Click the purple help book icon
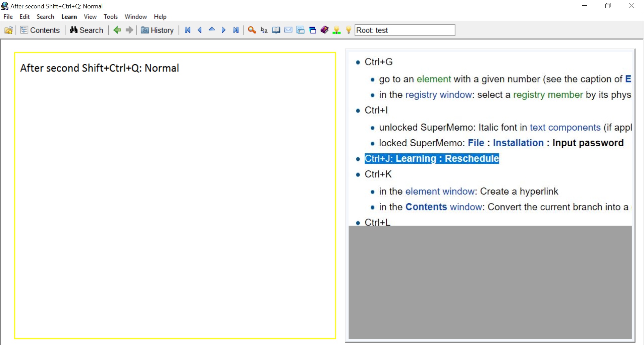The image size is (644, 345). (325, 30)
